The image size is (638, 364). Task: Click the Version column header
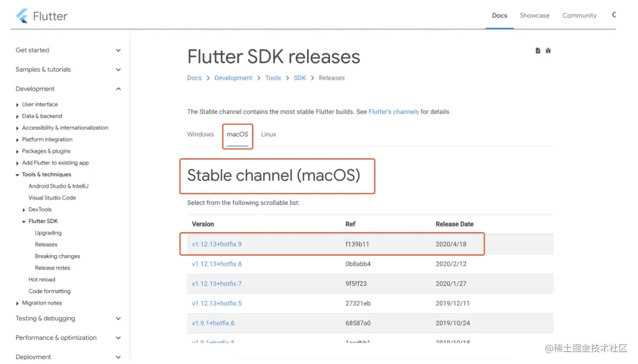click(x=203, y=224)
